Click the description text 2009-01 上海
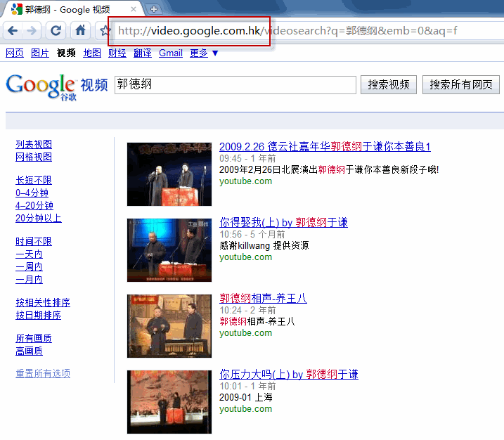504x440 pixels. [246, 397]
